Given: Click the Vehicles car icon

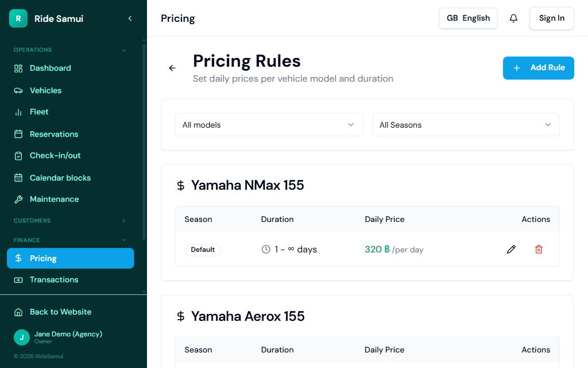Looking at the screenshot, I should click(x=18, y=90).
